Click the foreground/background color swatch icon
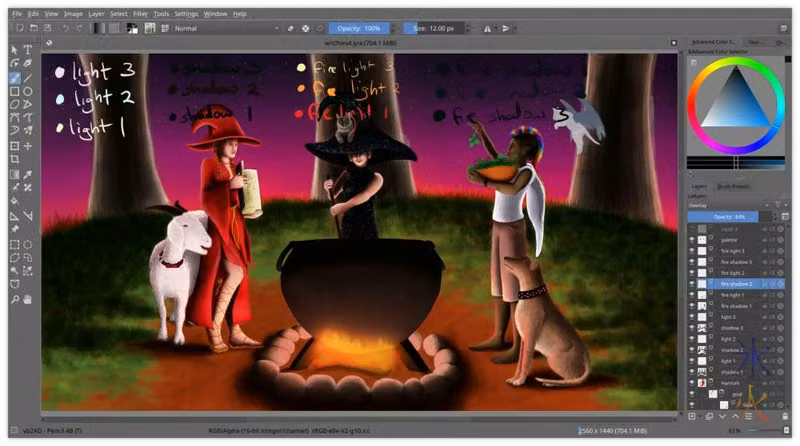Image resolution: width=800 pixels, height=446 pixels. pyautogui.click(x=132, y=29)
